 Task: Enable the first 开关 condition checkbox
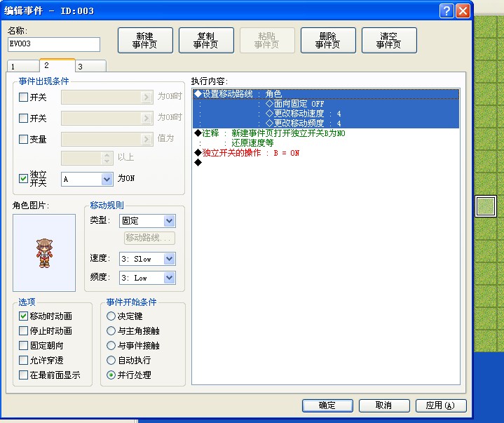pyautogui.click(x=23, y=97)
